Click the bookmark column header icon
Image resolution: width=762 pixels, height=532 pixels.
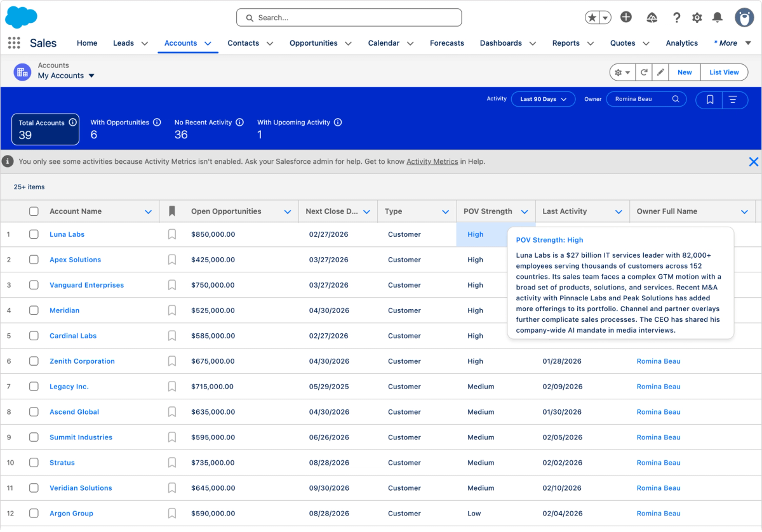[x=172, y=211]
